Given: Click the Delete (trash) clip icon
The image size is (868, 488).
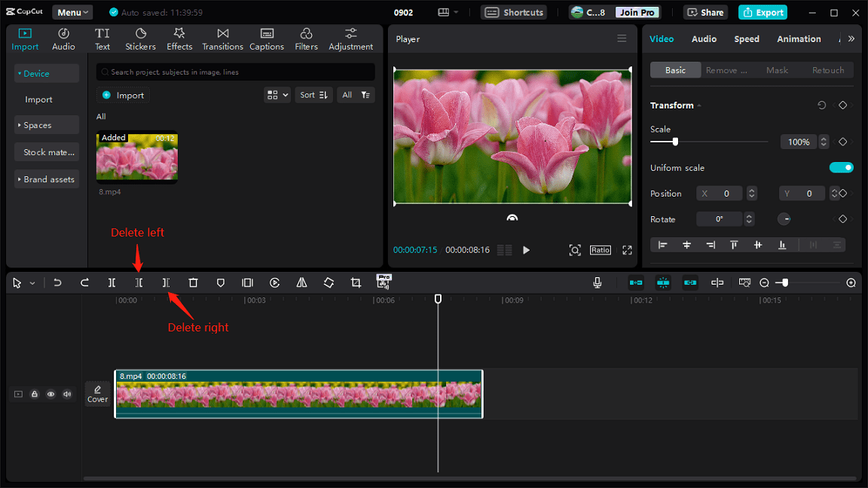Looking at the screenshot, I should click(193, 282).
